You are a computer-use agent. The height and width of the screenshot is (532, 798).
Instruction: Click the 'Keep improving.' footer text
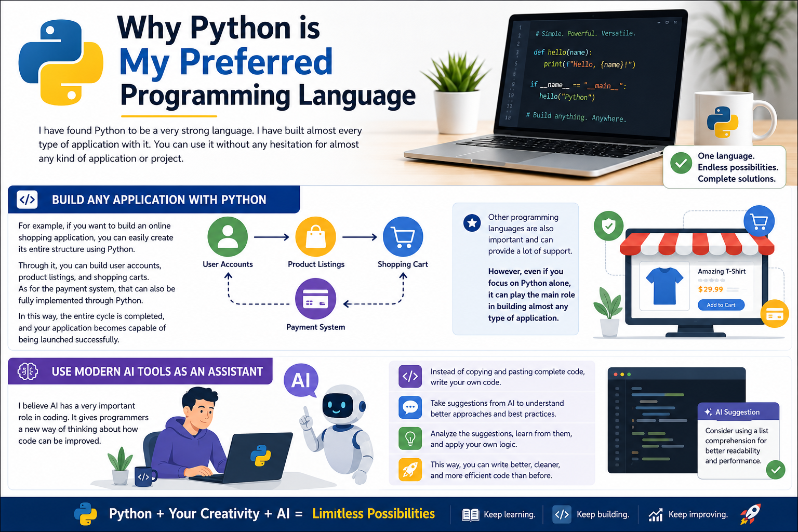[x=698, y=514]
